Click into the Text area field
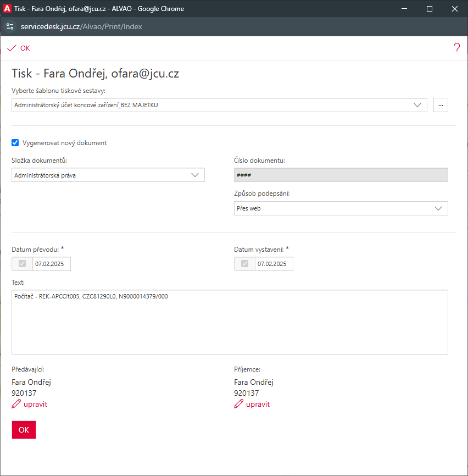The image size is (468, 476). [230, 324]
